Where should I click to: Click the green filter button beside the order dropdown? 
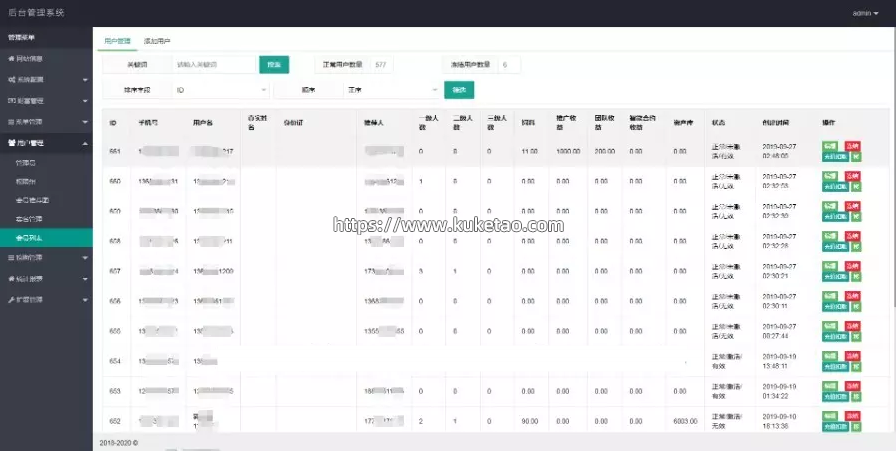click(x=459, y=90)
